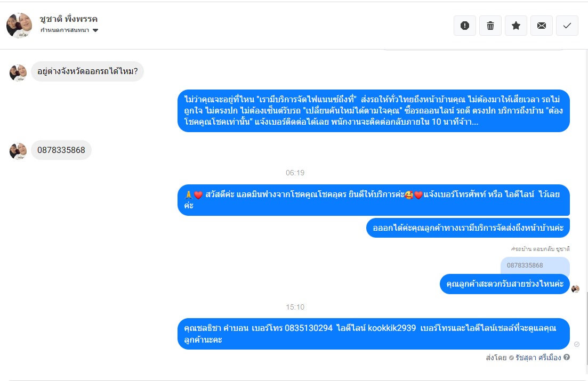Star the conversation for follow up
588x381 pixels.
pyautogui.click(x=516, y=26)
